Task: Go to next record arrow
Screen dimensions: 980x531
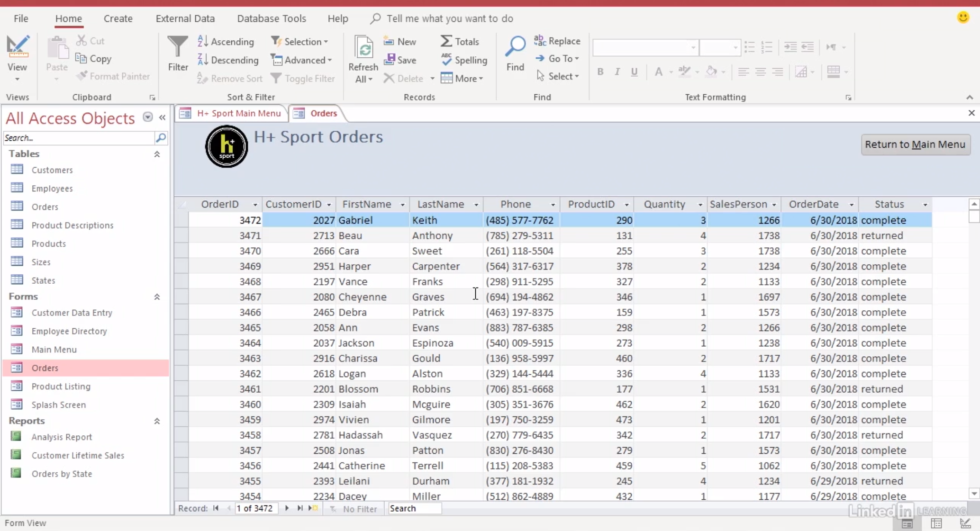Action: point(287,508)
